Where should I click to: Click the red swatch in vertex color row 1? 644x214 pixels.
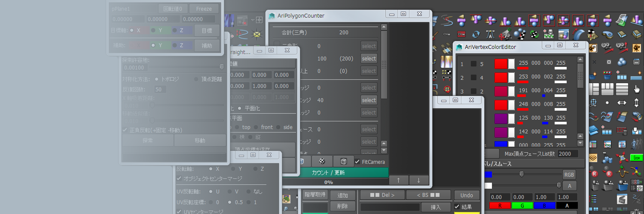click(501, 64)
